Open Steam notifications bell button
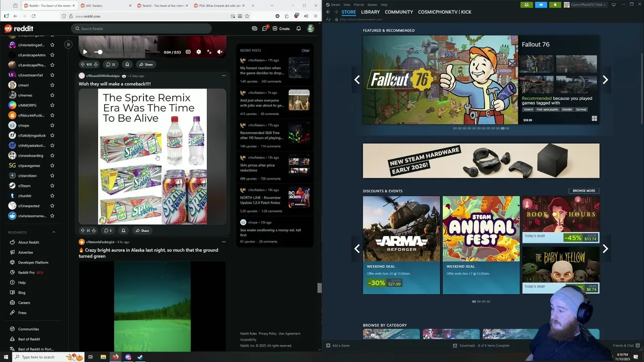 coord(555,5)
